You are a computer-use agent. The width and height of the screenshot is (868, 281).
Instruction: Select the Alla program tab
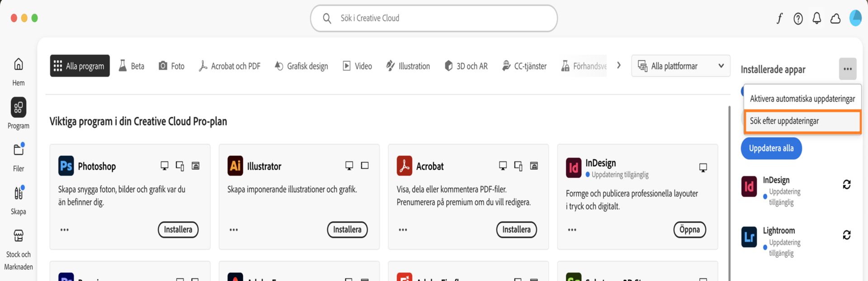80,66
